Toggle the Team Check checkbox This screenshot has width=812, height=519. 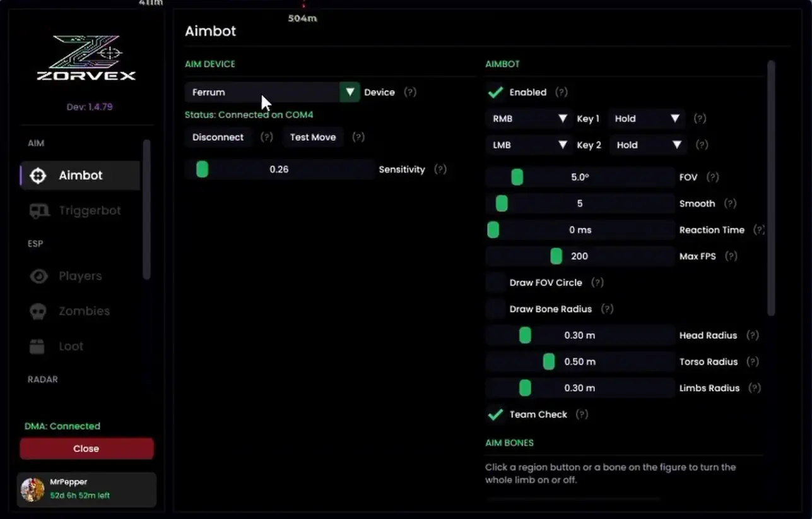pos(495,415)
